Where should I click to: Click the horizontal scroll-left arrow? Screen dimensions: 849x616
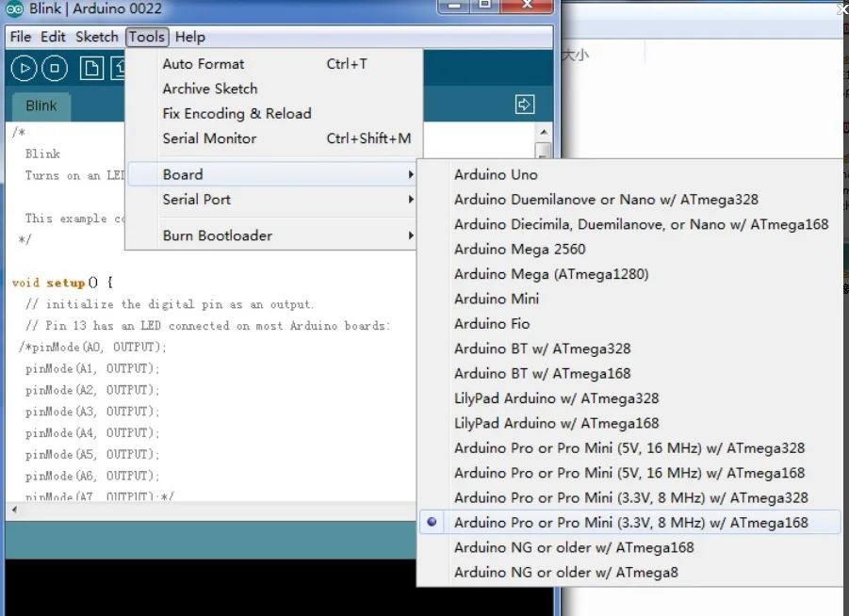point(15,510)
